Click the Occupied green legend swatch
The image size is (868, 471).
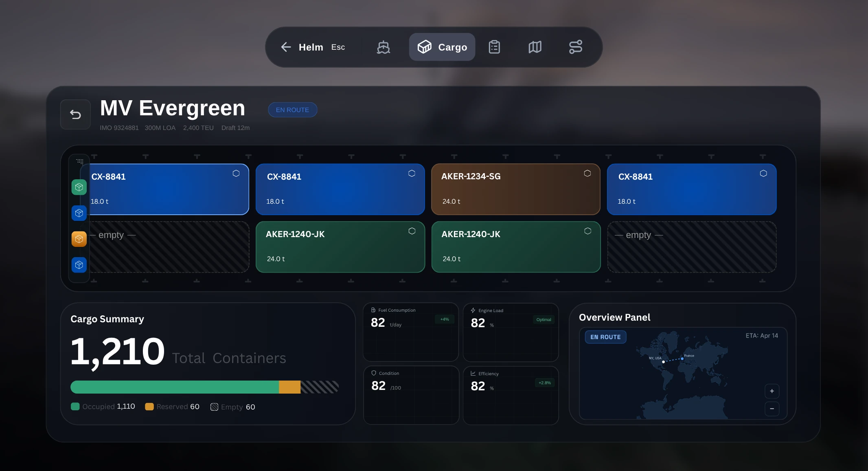(75, 407)
